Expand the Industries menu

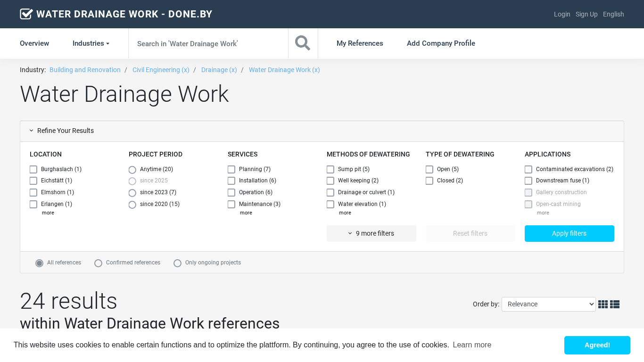pos(91,43)
